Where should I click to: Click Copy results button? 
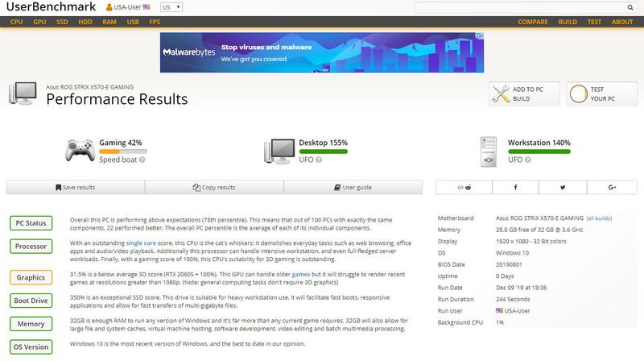click(x=214, y=187)
